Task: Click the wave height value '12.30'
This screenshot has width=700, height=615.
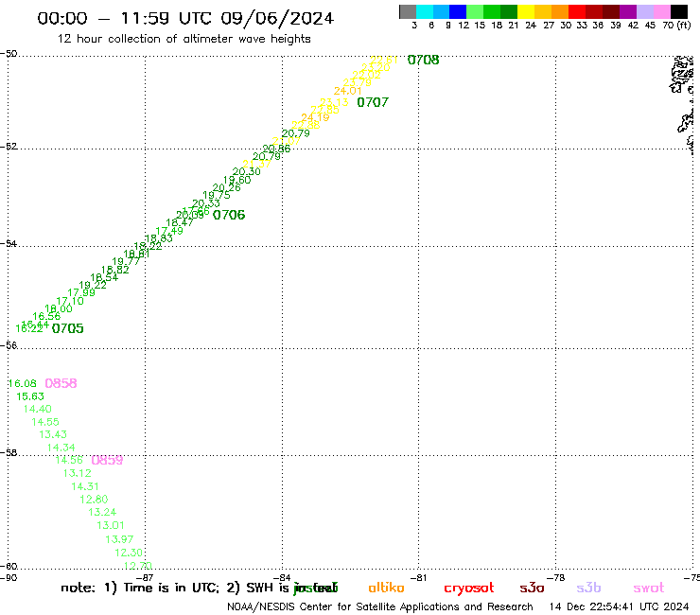Action: pos(129,553)
